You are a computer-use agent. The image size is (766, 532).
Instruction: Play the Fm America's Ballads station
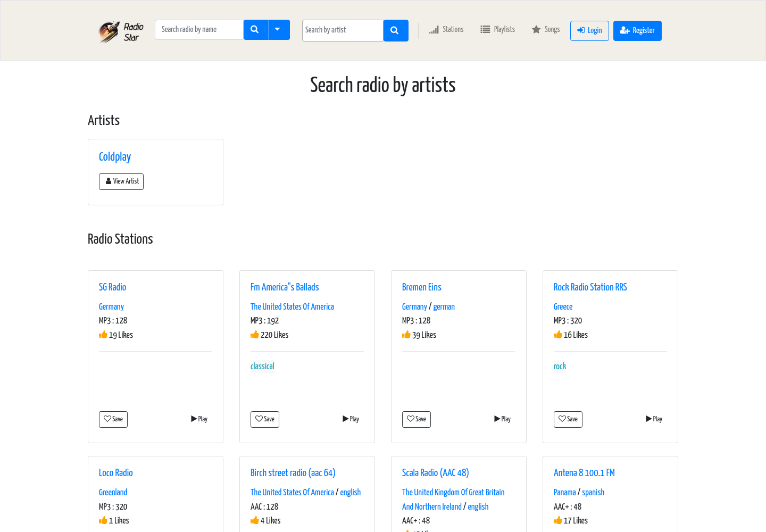pyautogui.click(x=351, y=419)
